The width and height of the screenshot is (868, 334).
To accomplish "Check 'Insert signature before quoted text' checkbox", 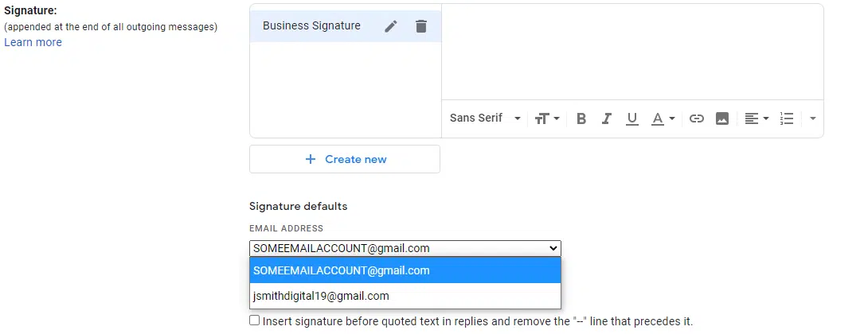I will pos(255,320).
